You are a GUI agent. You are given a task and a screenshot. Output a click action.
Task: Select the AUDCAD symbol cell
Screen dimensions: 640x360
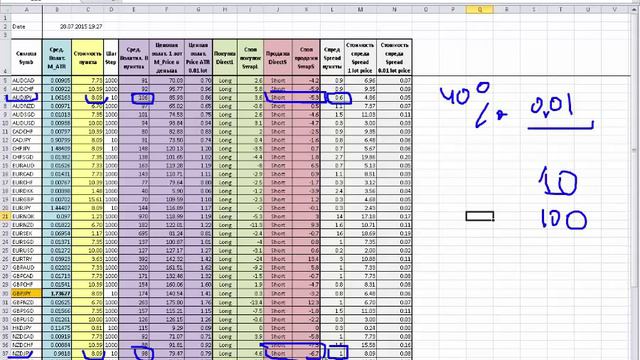click(x=27, y=80)
